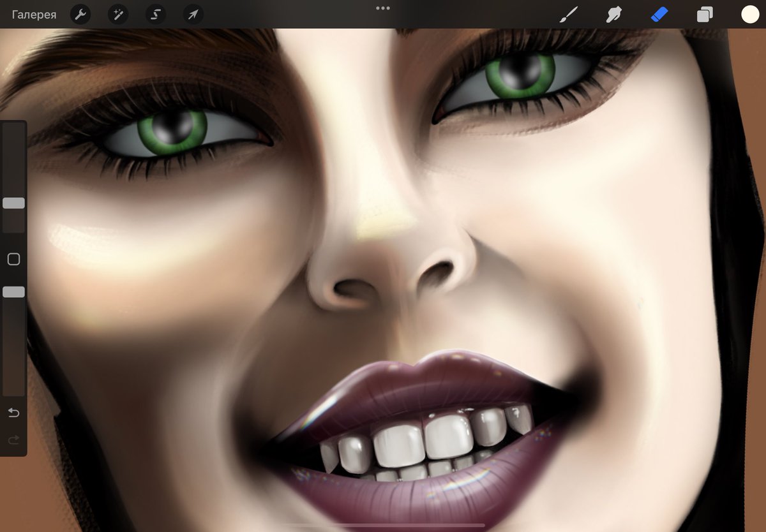The height and width of the screenshot is (532, 766).
Task: Activate the Selection tool
Action: tap(155, 15)
